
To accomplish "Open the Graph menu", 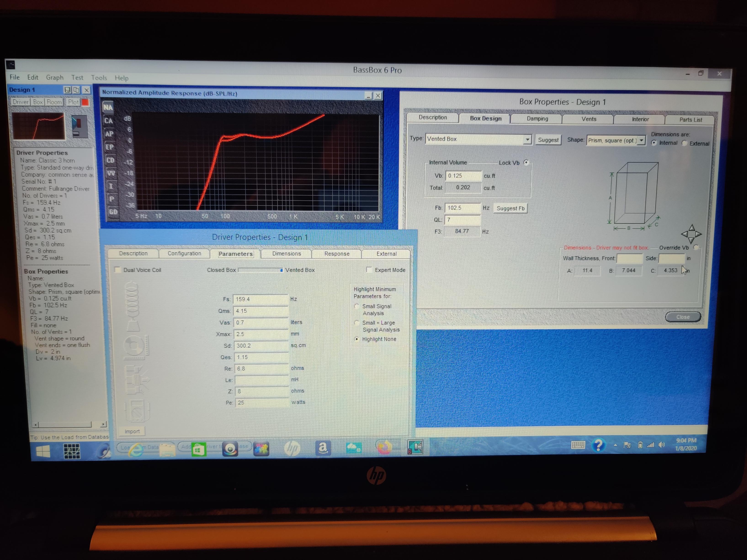I will click(55, 77).
